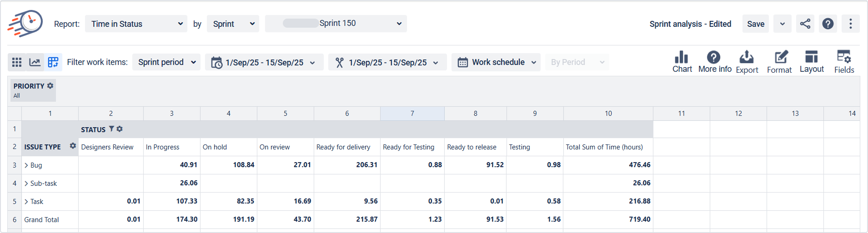This screenshot has height=233, width=868.
Task: Click Bug Ready for delivery value 206.31
Action: 347,165
